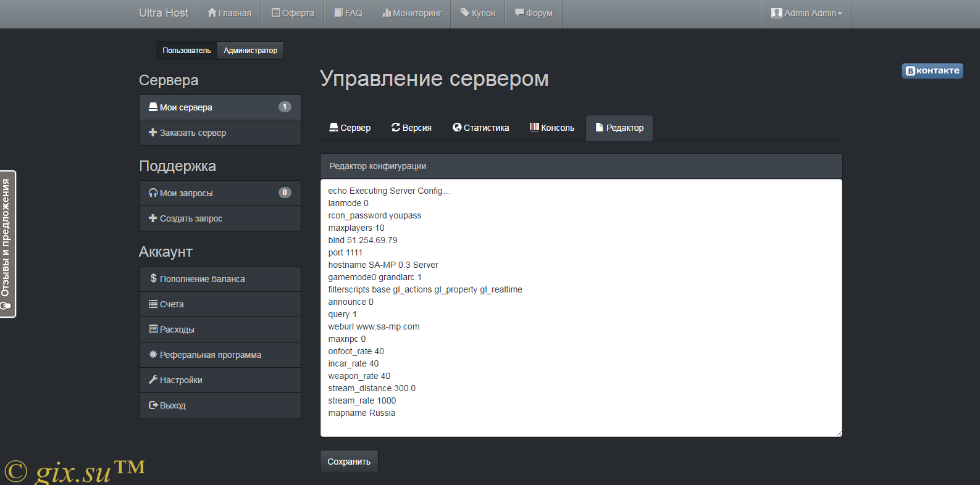Click the count badge 0 on Мои запросы

[x=285, y=193]
